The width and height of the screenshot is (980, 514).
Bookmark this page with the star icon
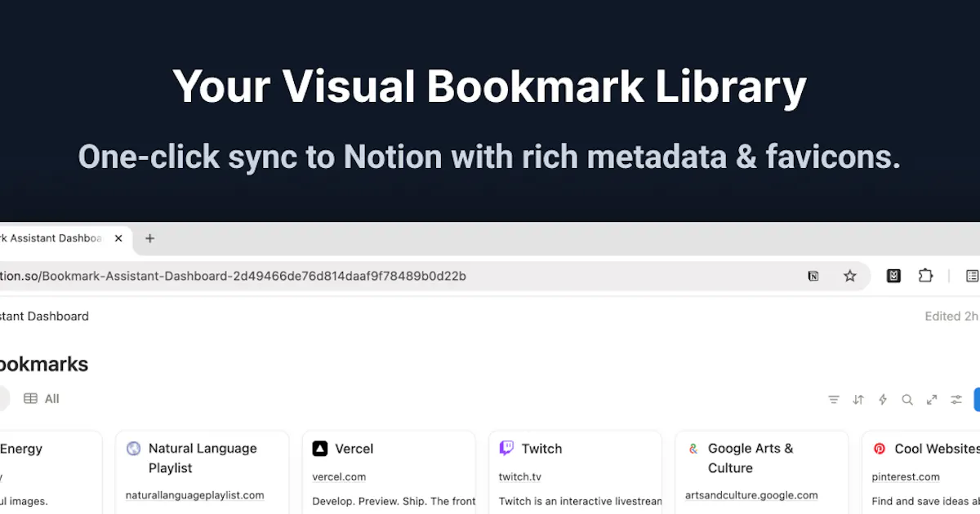[x=850, y=276]
